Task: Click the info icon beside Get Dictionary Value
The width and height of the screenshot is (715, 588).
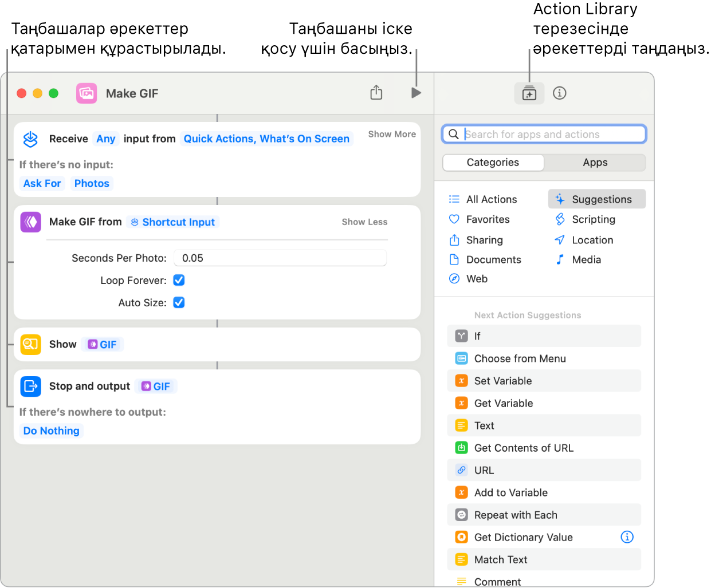Action: pos(627,537)
